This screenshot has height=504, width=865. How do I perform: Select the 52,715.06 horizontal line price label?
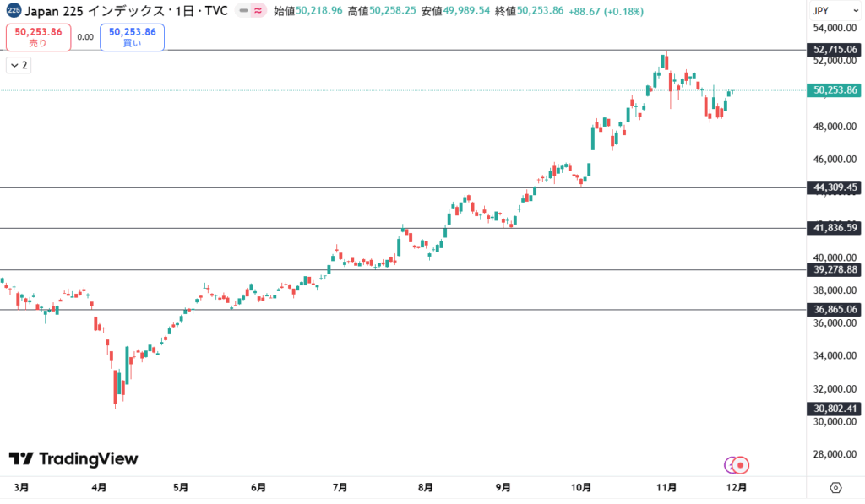coord(835,50)
